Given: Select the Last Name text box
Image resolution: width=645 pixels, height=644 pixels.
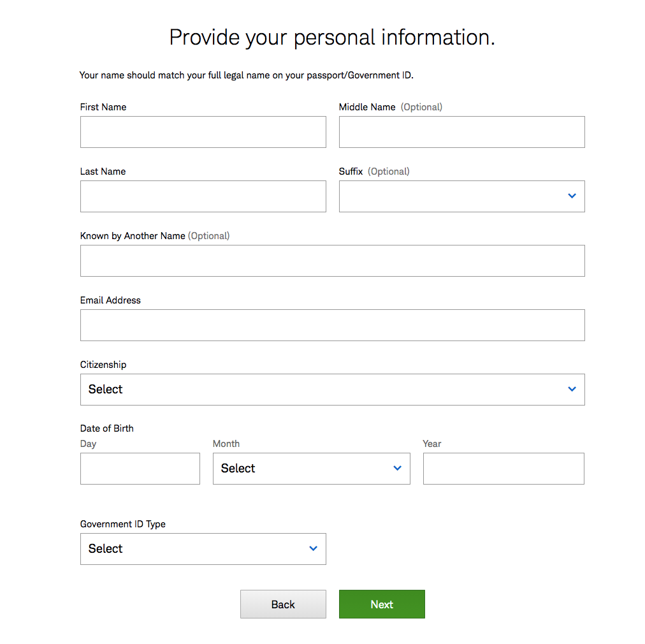Looking at the screenshot, I should point(203,196).
